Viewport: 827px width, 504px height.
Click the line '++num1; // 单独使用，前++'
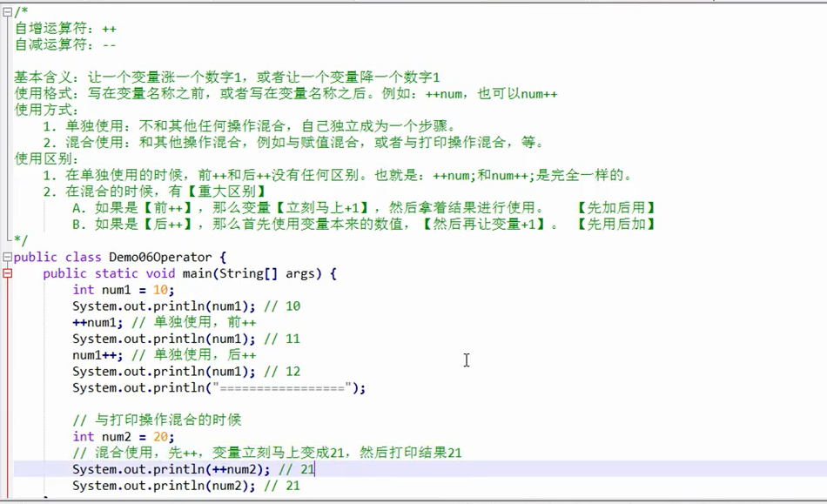pyautogui.click(x=164, y=323)
